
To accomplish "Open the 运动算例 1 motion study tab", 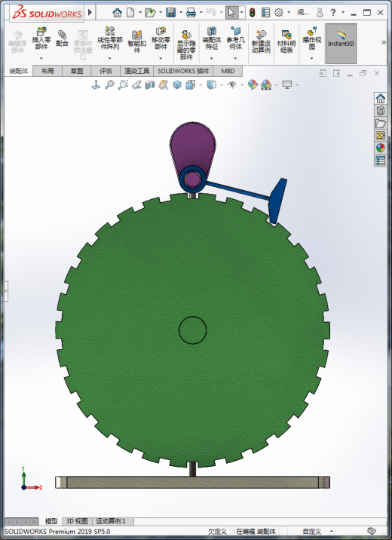I will point(111,521).
